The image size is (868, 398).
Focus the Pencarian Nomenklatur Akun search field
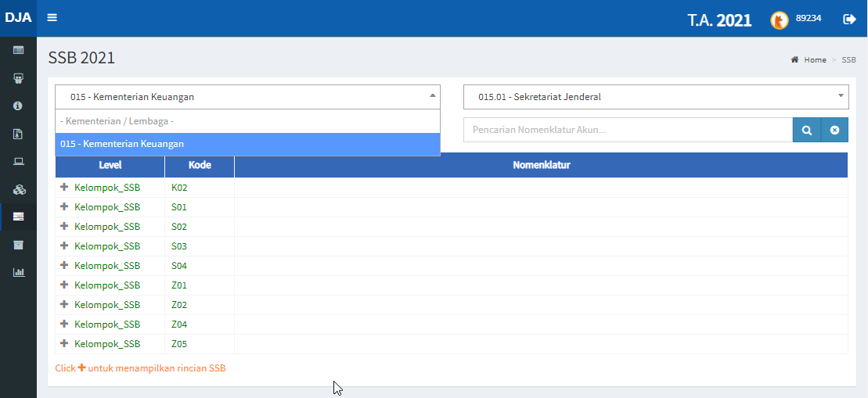pyautogui.click(x=627, y=130)
